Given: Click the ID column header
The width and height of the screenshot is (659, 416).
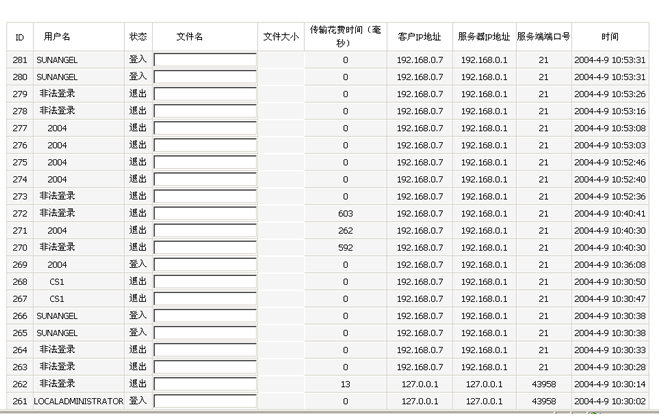Looking at the screenshot, I should click(20, 37).
